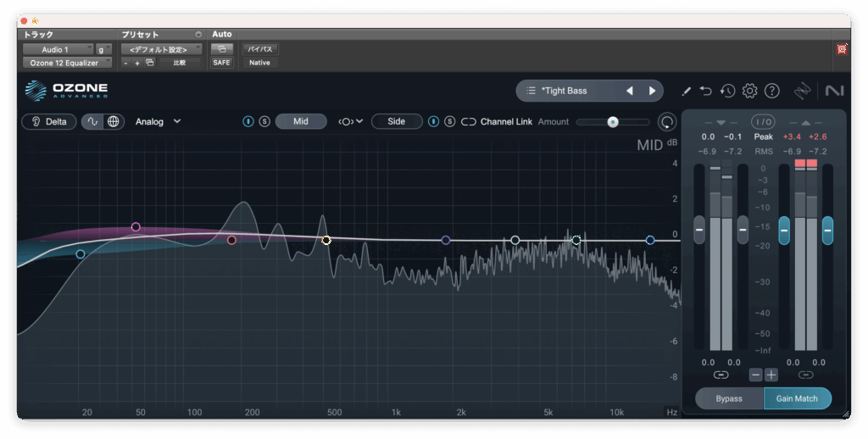Toggle the Mid channel solo button
The image size is (868, 439).
click(x=264, y=122)
